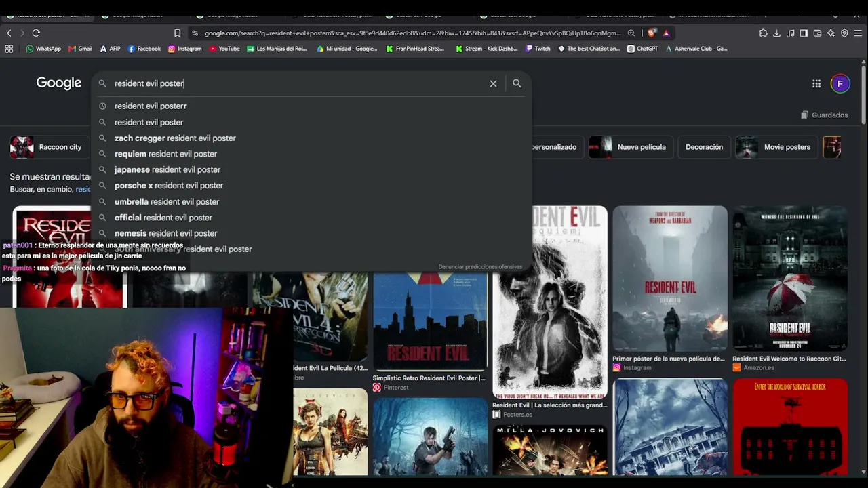
Task: Open the AFIP bookmark
Action: point(110,49)
